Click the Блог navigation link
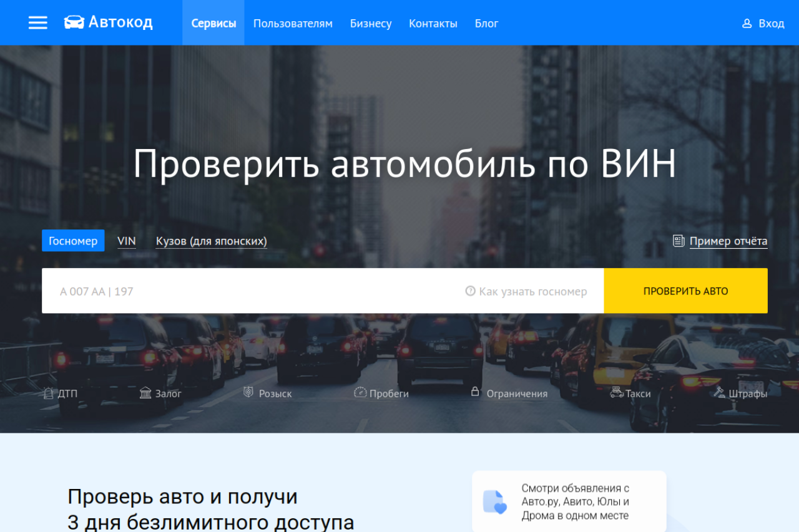The width and height of the screenshot is (799, 532). pos(486,24)
